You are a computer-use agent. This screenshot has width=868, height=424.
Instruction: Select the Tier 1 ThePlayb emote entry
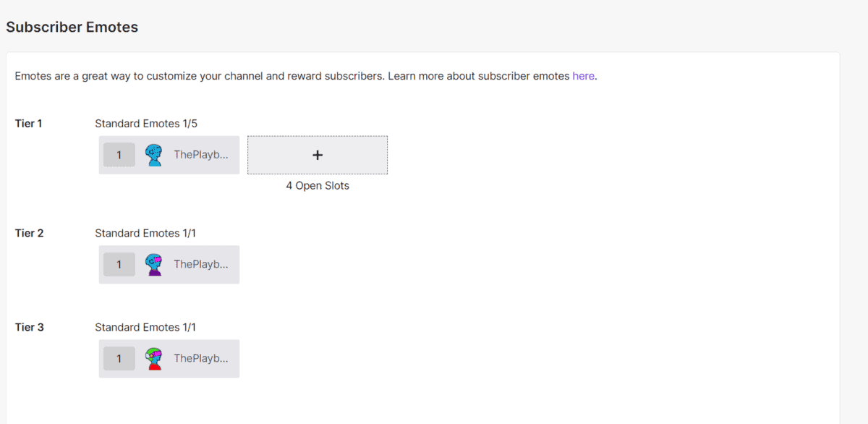click(169, 154)
